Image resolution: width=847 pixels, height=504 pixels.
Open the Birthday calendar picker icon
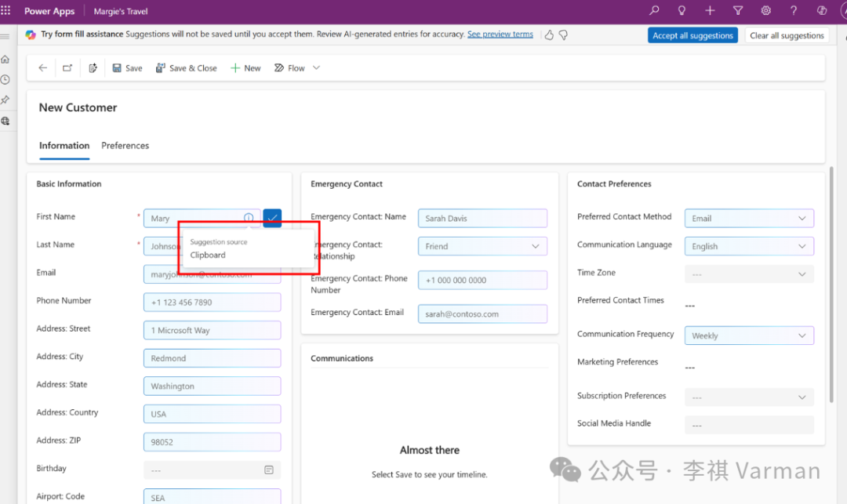click(x=269, y=470)
